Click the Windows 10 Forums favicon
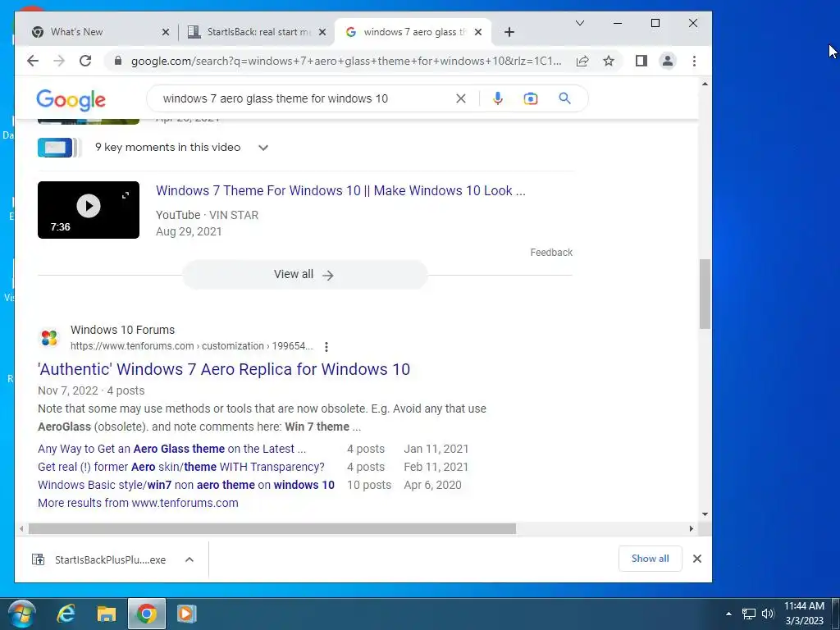The width and height of the screenshot is (840, 630). click(49, 338)
